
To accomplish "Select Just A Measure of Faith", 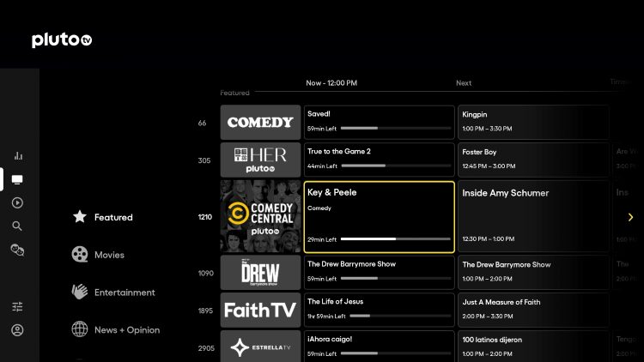I will pyautogui.click(x=533, y=310).
